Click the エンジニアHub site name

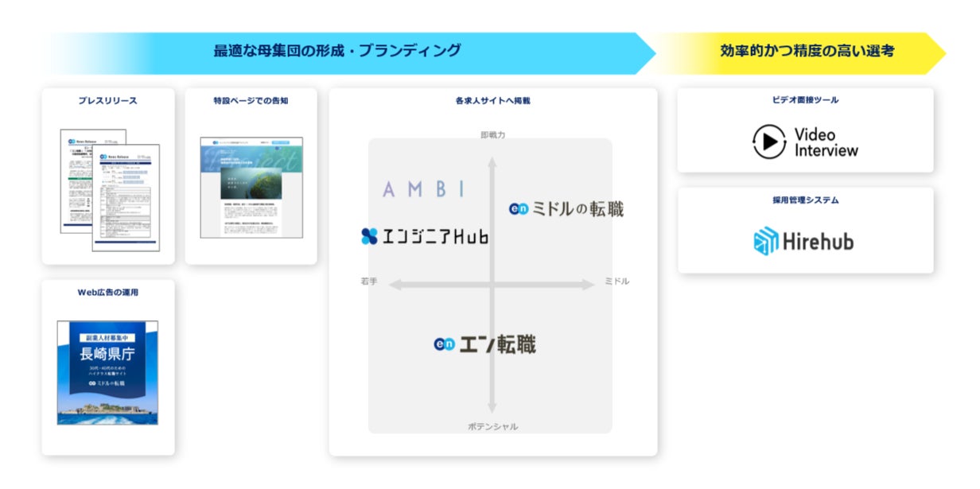click(x=434, y=236)
